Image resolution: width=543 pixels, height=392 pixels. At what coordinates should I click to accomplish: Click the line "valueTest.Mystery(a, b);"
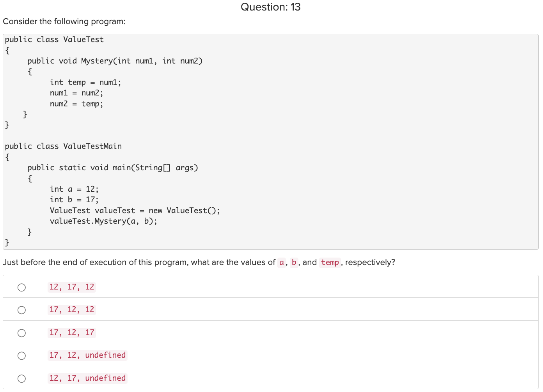pos(103,221)
